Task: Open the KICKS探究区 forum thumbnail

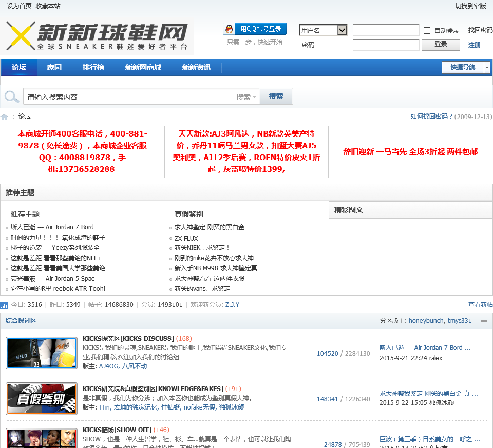Action: coord(42,353)
